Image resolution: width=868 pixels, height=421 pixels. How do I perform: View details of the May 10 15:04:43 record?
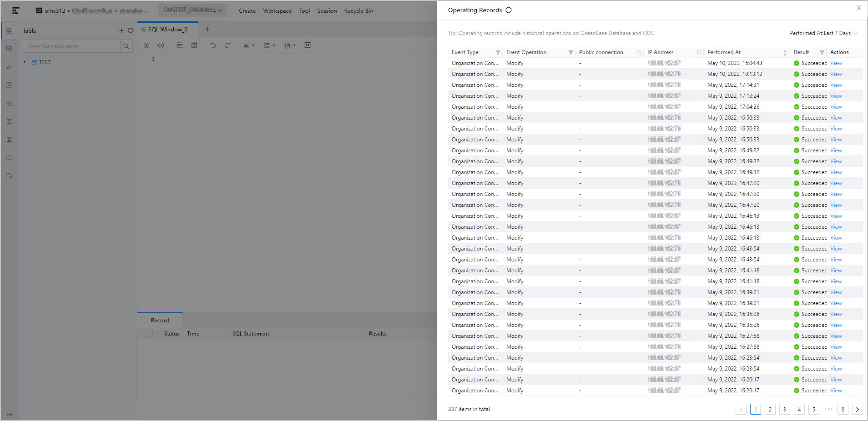[836, 63]
